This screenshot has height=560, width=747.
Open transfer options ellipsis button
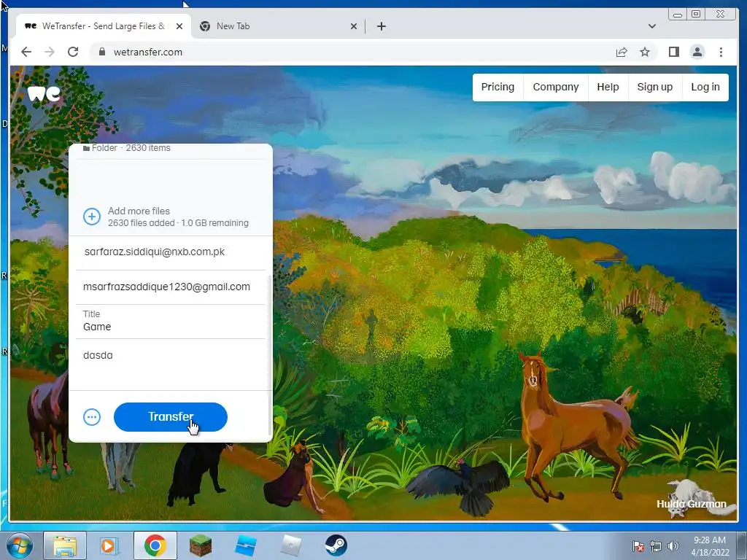click(91, 418)
